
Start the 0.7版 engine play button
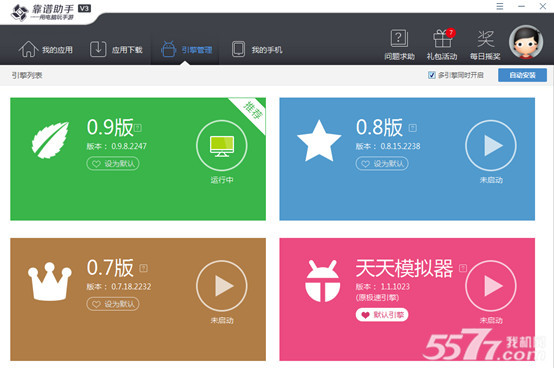[222, 286]
